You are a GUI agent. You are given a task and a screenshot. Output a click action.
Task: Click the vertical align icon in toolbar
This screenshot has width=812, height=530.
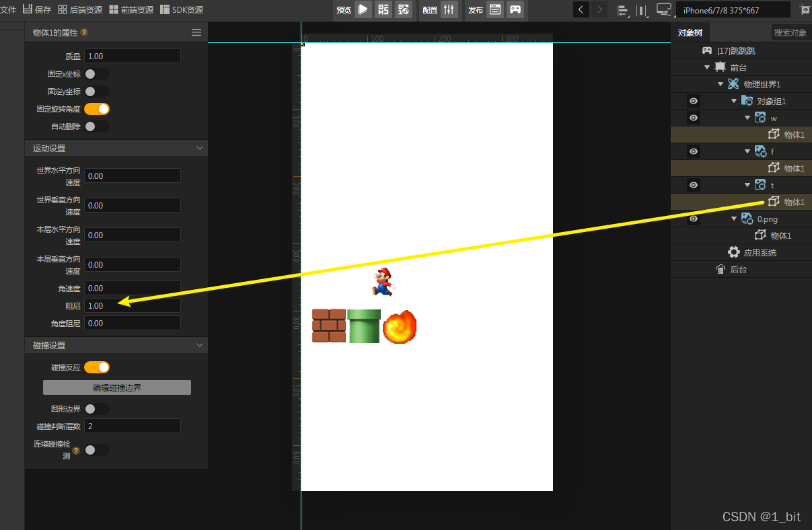(x=642, y=10)
